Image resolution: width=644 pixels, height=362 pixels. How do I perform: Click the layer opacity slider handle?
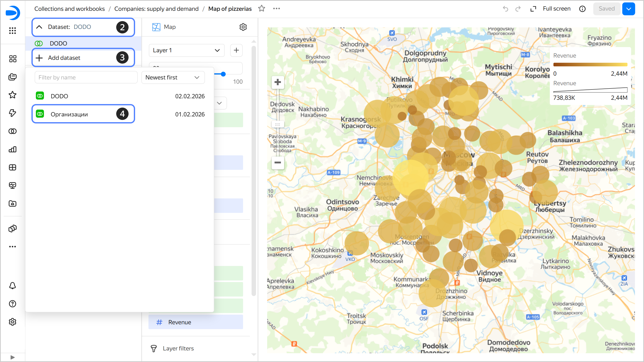pos(223,74)
